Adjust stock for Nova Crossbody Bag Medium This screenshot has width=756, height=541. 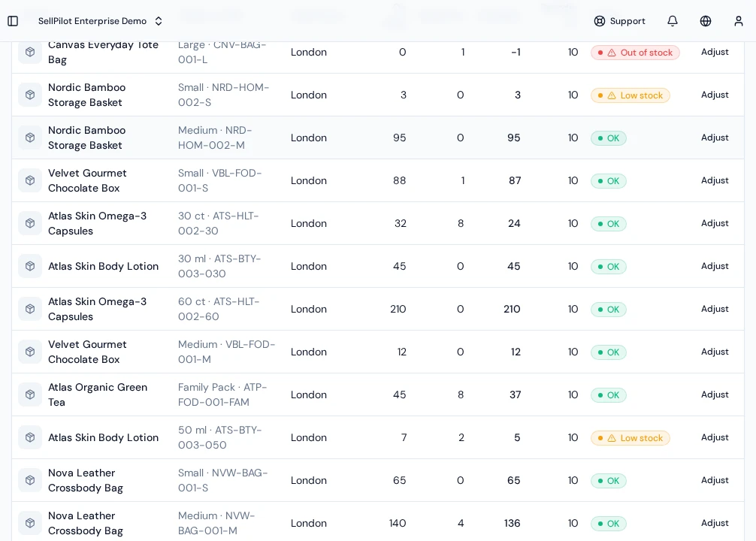[x=715, y=523]
